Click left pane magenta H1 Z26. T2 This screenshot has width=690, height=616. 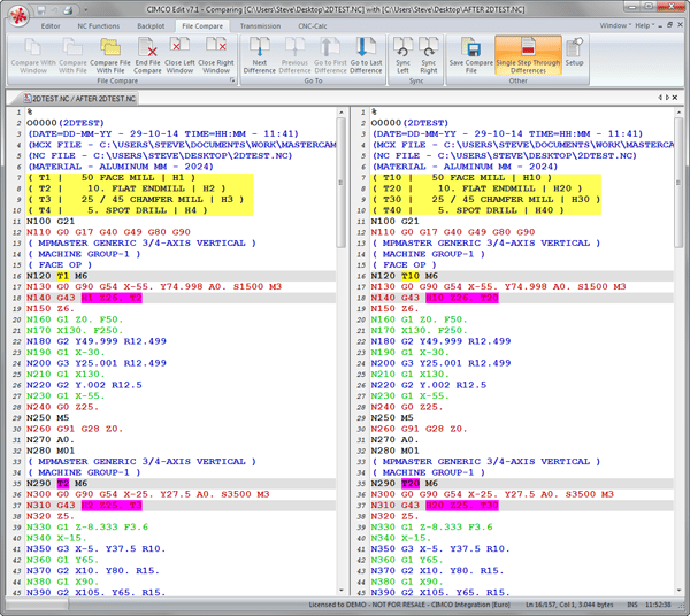click(112, 298)
